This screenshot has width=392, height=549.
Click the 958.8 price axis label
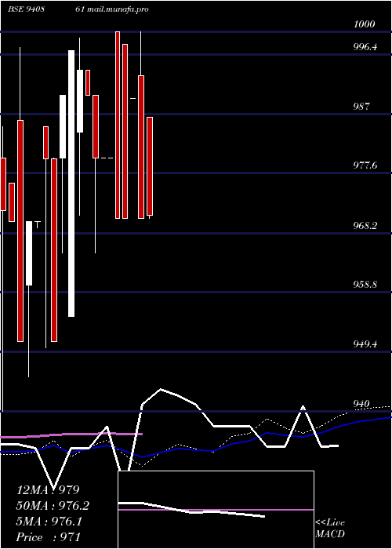pos(365,284)
